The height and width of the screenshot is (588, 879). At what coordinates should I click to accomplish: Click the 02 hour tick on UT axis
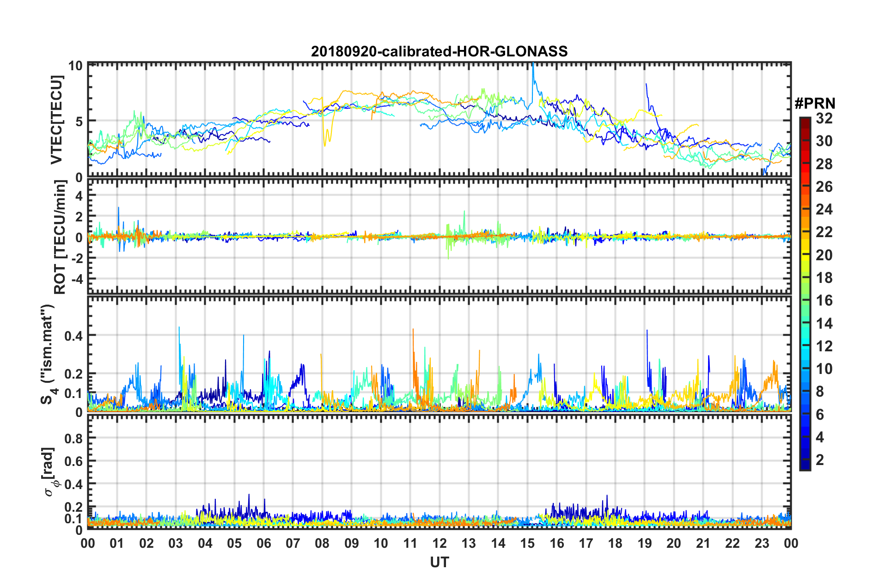(x=146, y=543)
